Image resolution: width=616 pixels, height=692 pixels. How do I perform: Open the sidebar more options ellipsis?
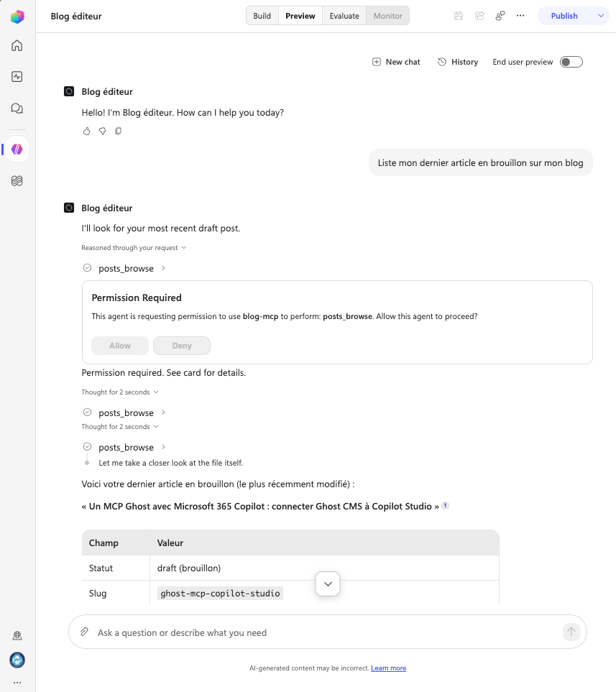[x=17, y=683]
